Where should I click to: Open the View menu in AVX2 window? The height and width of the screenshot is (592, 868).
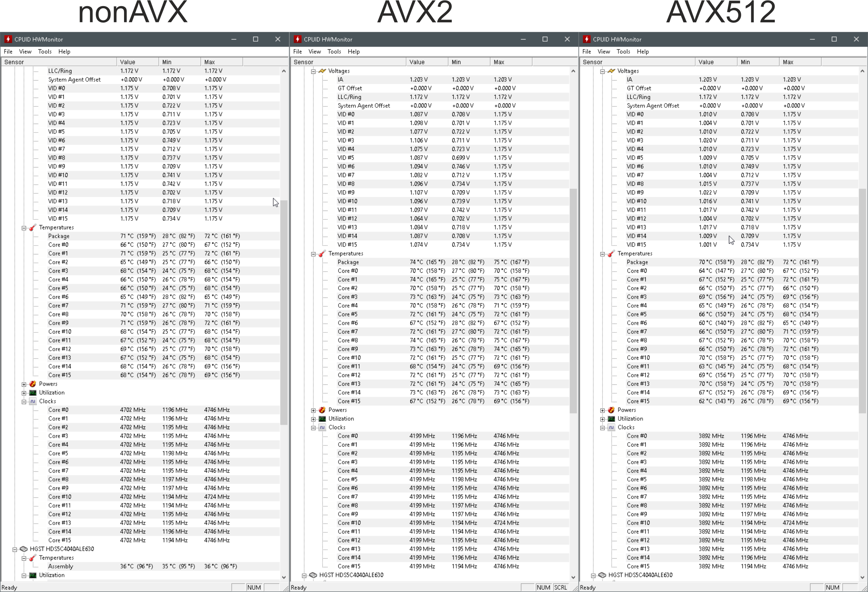pos(315,51)
